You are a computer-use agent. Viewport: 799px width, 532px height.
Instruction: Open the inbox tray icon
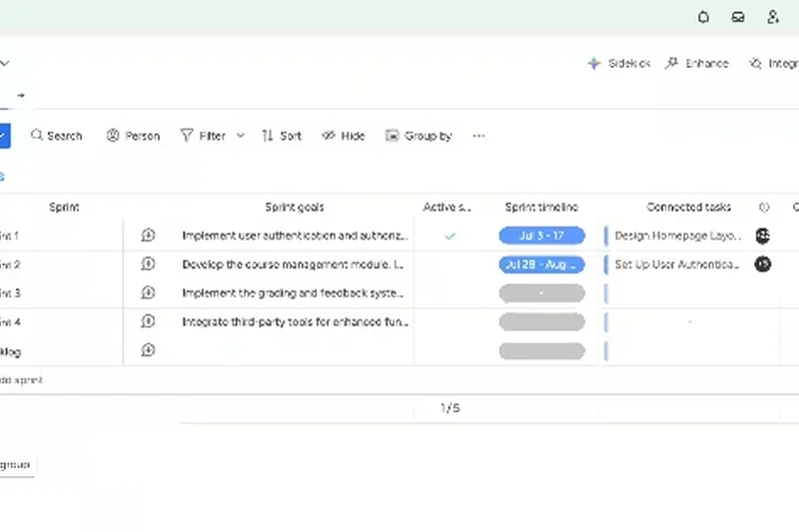[x=738, y=17]
